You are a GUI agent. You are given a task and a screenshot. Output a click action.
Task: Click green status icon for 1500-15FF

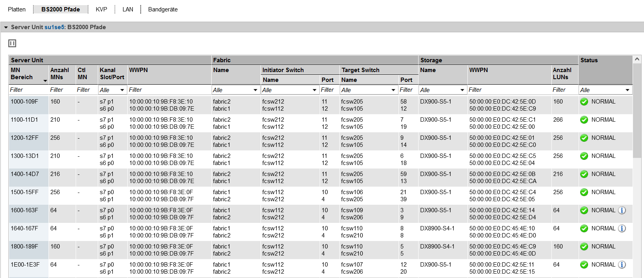[x=584, y=192]
